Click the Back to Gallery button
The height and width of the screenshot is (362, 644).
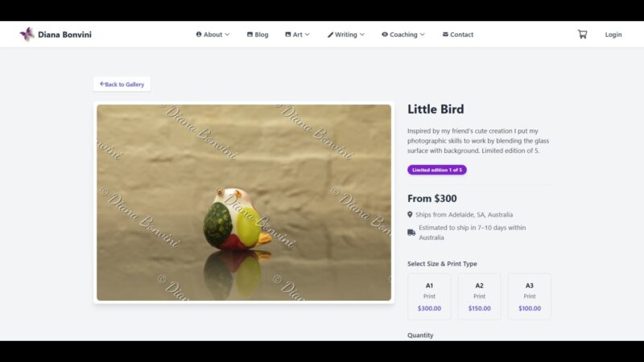tap(122, 84)
